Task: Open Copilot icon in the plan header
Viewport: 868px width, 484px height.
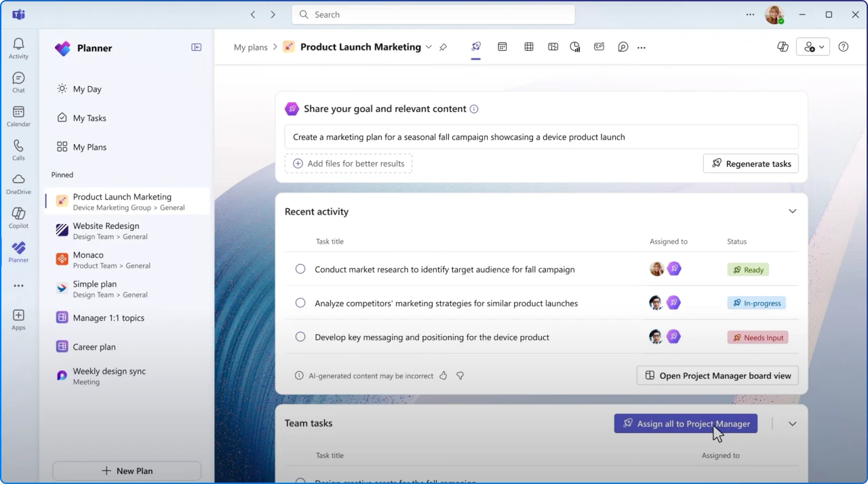Action: click(783, 47)
